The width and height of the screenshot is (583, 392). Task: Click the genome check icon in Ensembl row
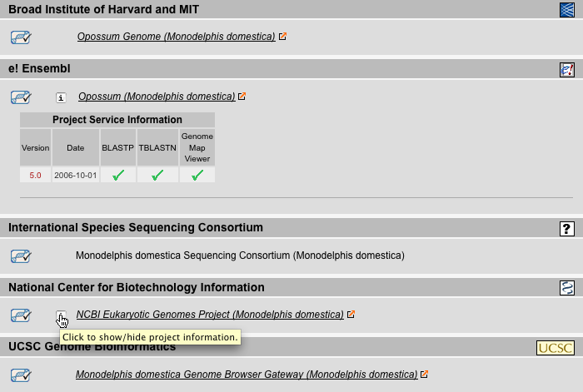(x=21, y=97)
